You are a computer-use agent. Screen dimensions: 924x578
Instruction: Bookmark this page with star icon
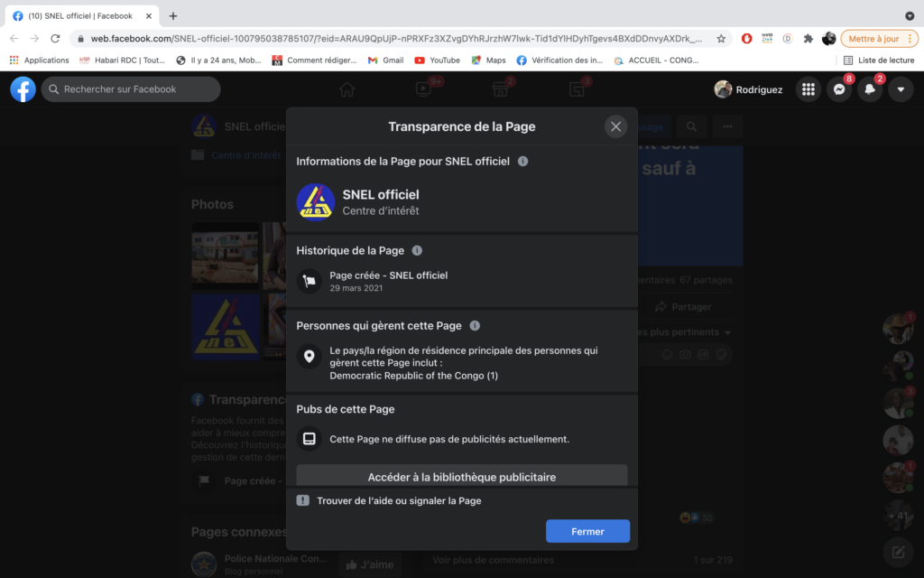[x=721, y=38]
